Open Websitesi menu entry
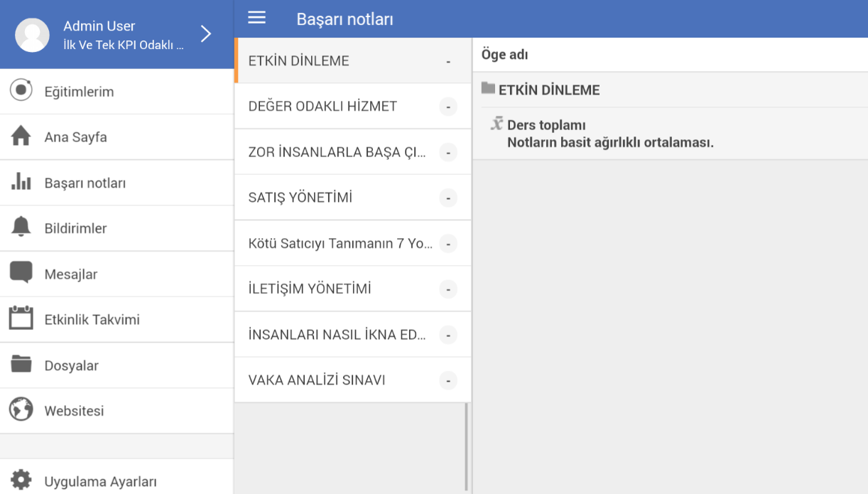This screenshot has height=494, width=868. pos(116,411)
